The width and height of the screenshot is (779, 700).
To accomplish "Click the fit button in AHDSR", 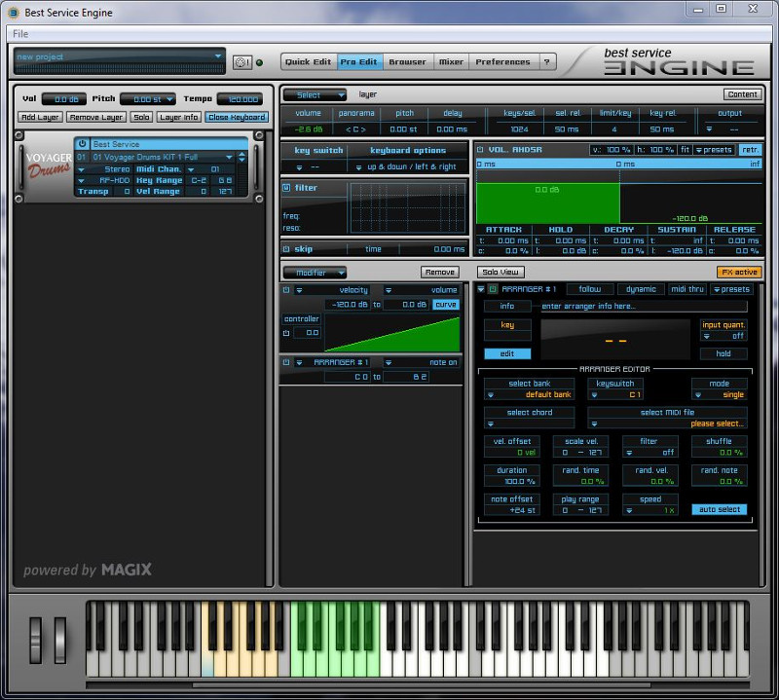I will pyautogui.click(x=685, y=150).
